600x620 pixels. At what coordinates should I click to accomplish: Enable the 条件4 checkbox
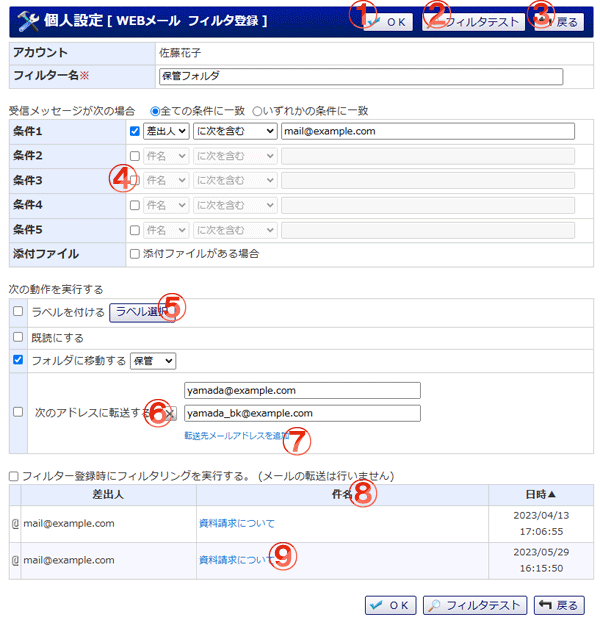[x=134, y=205]
